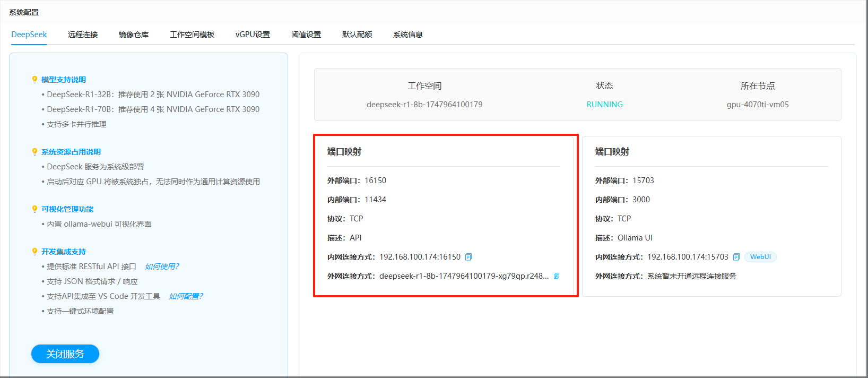Open the 镜像仓库 tab
The width and height of the screenshot is (868, 378).
click(134, 35)
